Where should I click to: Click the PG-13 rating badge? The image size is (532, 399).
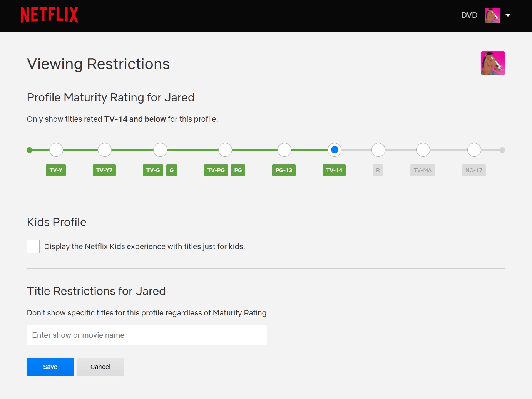284,170
